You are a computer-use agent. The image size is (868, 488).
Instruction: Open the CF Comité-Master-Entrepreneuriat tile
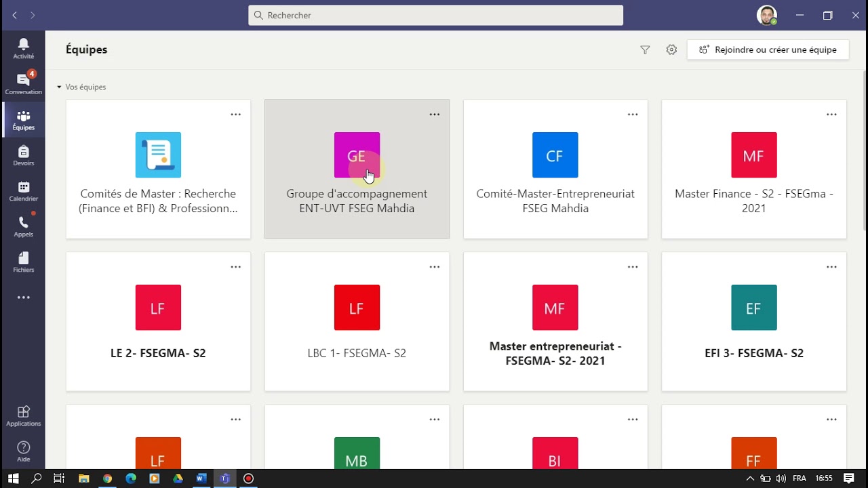[x=555, y=155]
